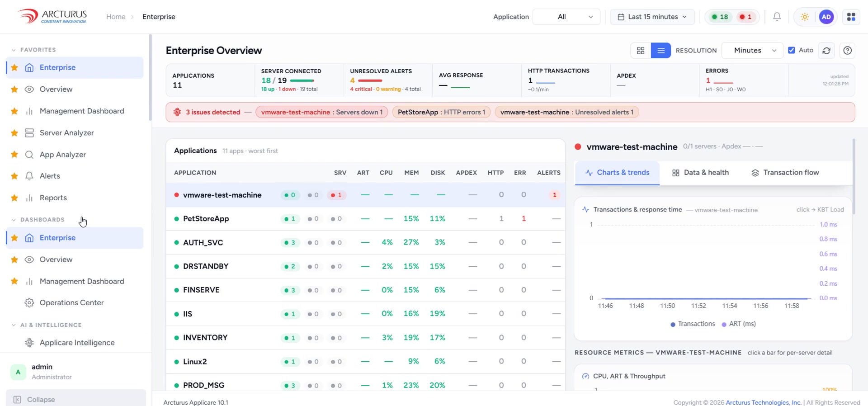Open the Transaction flow tab

pos(785,173)
